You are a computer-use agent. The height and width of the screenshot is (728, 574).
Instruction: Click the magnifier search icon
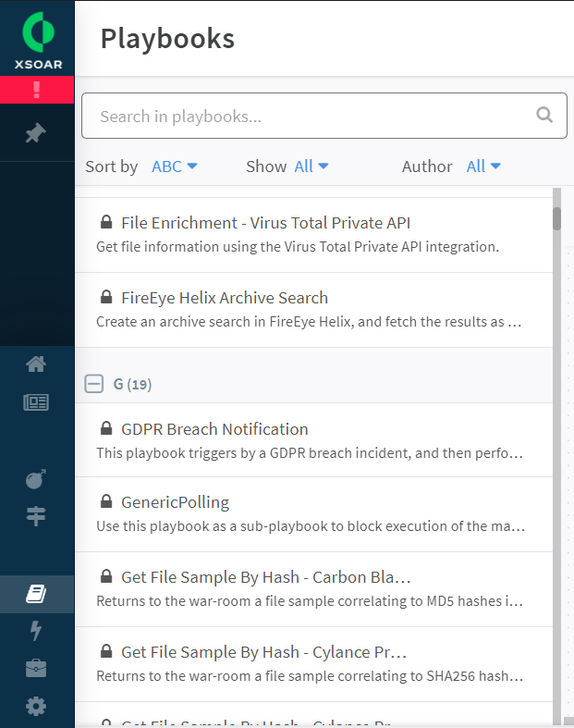(x=544, y=114)
